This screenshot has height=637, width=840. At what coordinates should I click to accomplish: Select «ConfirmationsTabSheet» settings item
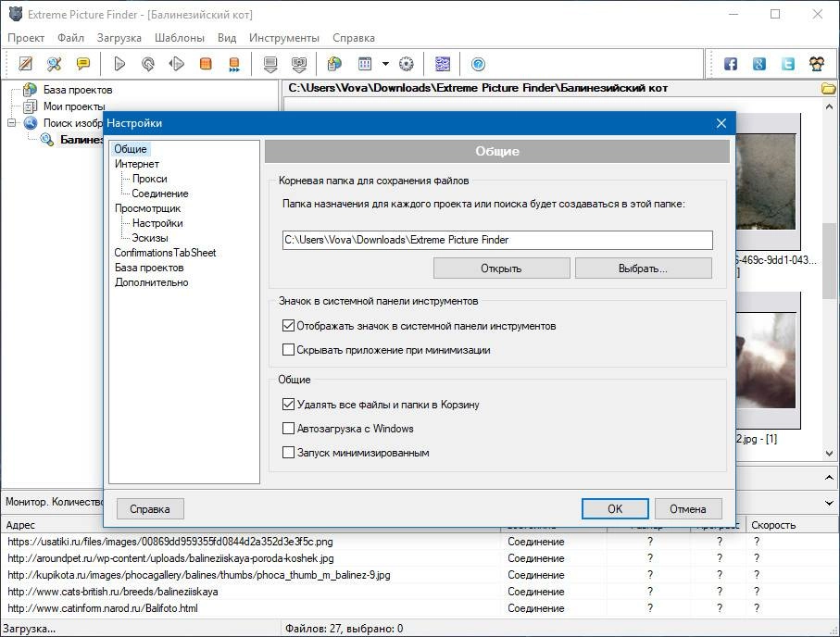point(165,253)
